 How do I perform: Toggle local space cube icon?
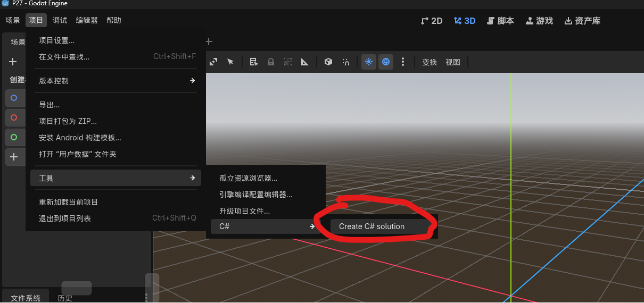point(328,62)
